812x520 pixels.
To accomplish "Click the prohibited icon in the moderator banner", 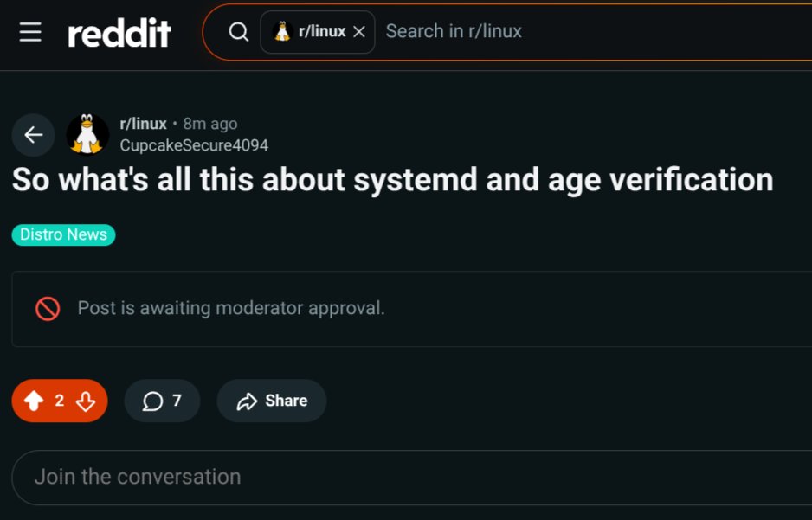I will coord(48,308).
